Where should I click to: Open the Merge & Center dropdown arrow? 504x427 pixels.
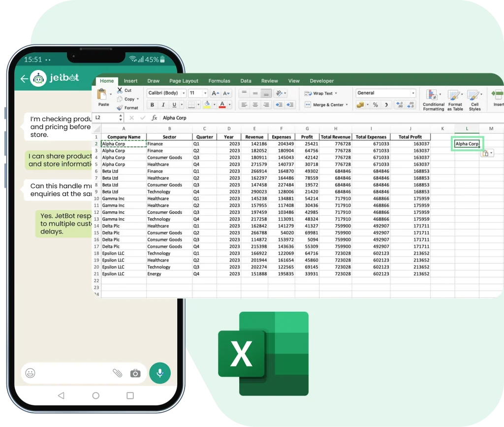click(x=347, y=105)
